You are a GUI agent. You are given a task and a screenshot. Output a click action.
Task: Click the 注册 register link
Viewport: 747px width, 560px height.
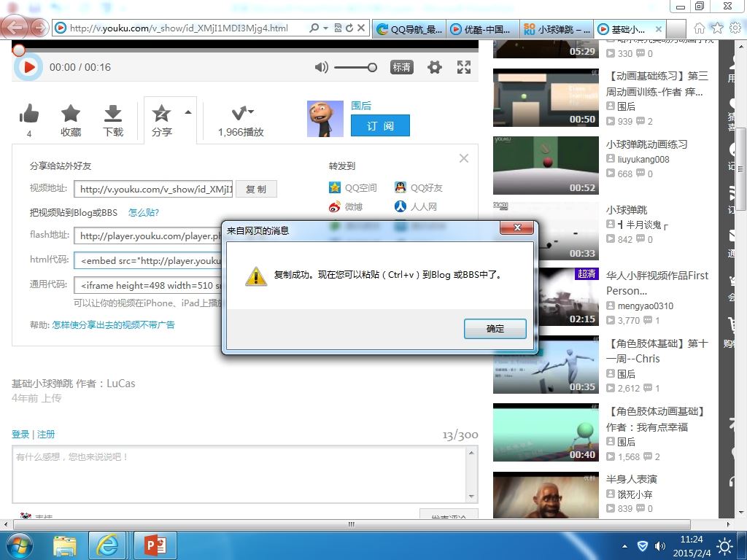coord(46,435)
